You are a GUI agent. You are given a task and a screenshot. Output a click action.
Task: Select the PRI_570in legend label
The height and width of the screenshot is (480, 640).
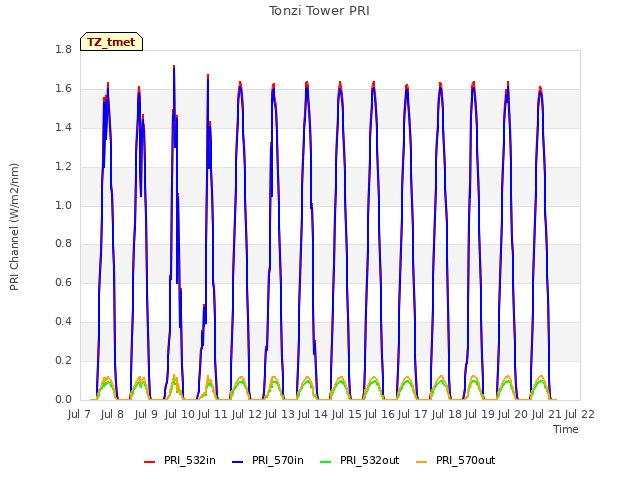click(x=278, y=460)
